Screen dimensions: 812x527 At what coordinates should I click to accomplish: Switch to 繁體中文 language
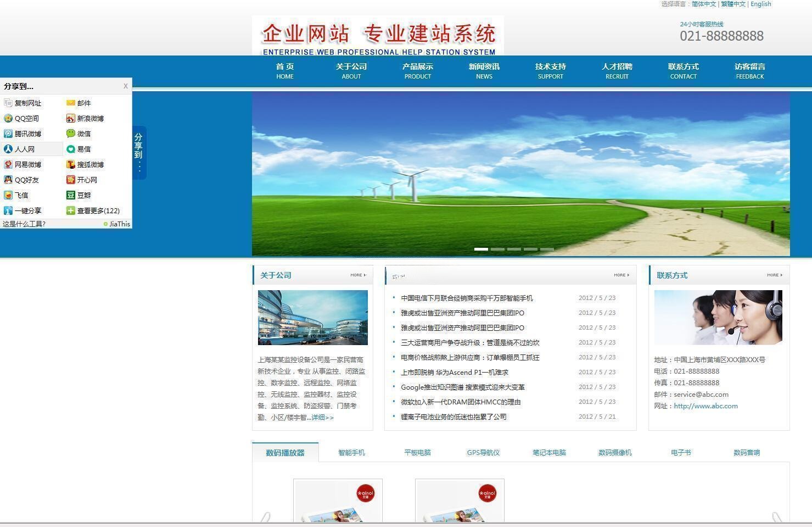click(x=733, y=4)
